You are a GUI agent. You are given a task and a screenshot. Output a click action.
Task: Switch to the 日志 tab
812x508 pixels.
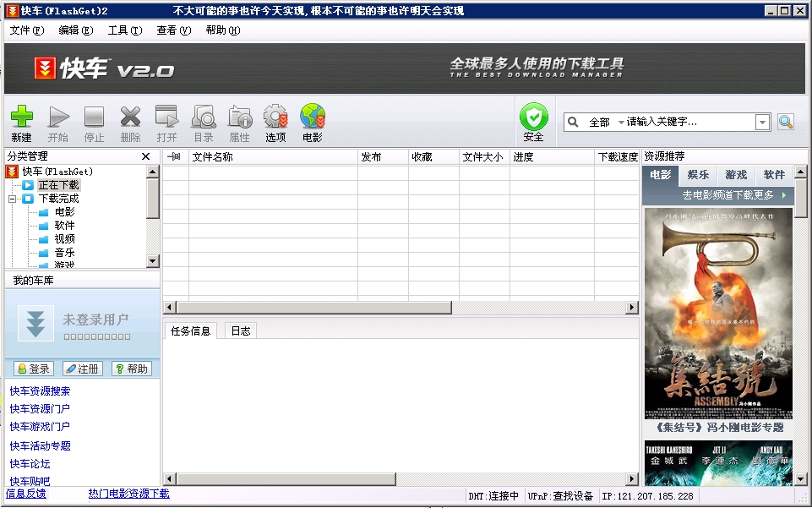click(x=241, y=330)
